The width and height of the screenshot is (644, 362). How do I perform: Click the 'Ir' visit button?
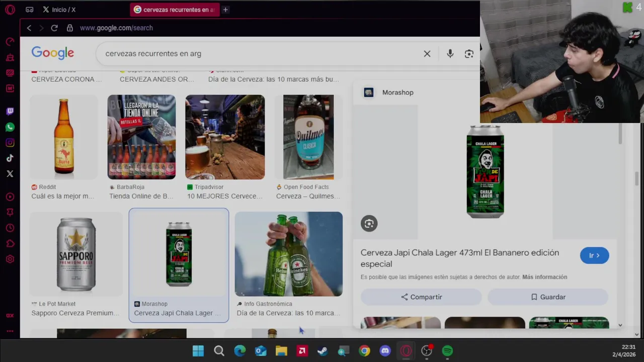pyautogui.click(x=594, y=255)
